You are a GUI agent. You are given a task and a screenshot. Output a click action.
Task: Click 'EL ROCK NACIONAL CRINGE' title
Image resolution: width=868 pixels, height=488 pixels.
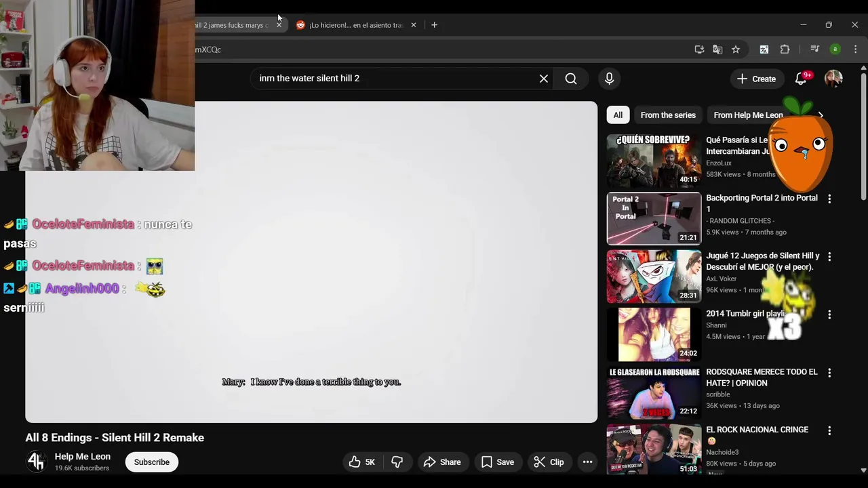[x=757, y=430]
